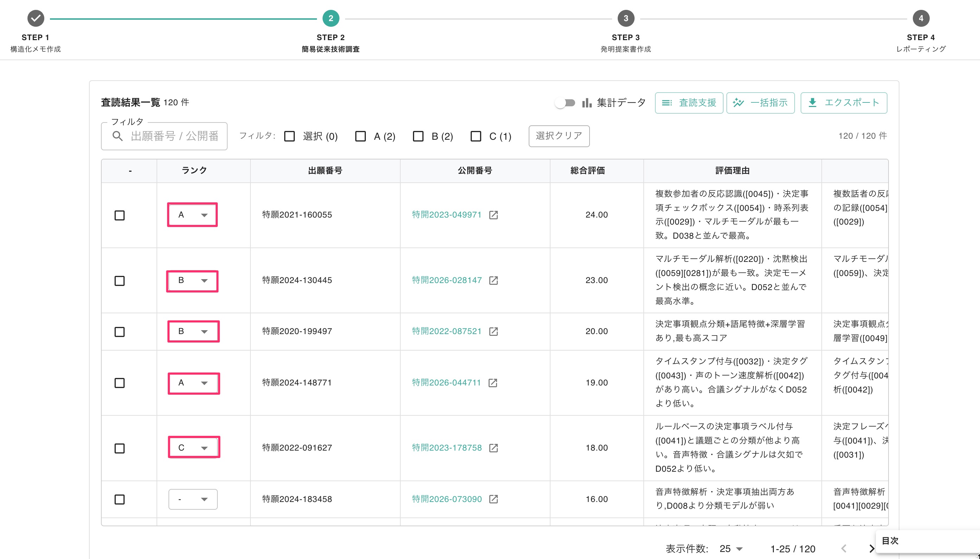Open publication link 特開2023-178758
The width and height of the screenshot is (980, 559).
point(446,448)
